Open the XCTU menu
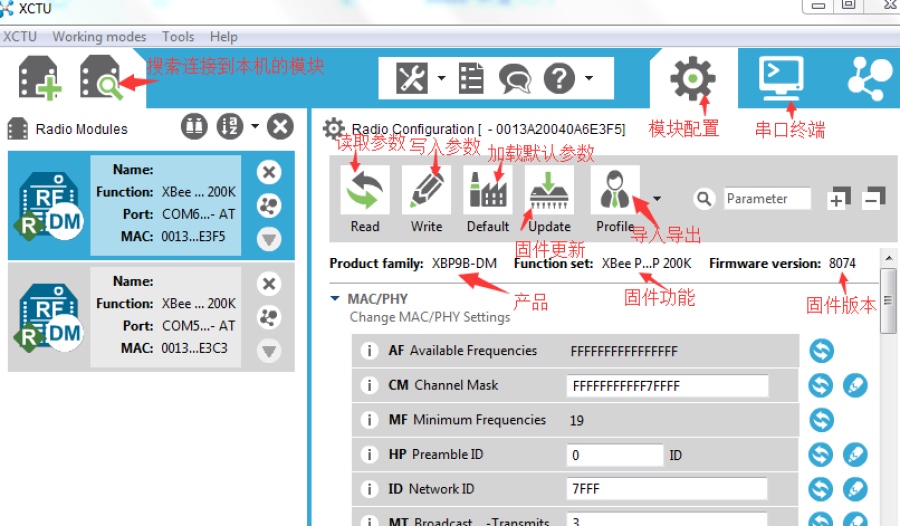Viewport: 900px width, 526px height. point(20,37)
